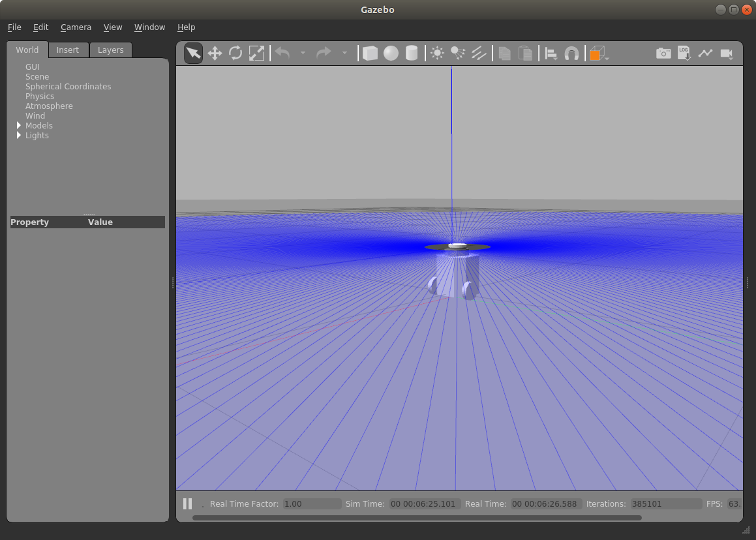Viewport: 756px width, 540px height.
Task: Maximize the Gazebo window
Action: pos(733,10)
